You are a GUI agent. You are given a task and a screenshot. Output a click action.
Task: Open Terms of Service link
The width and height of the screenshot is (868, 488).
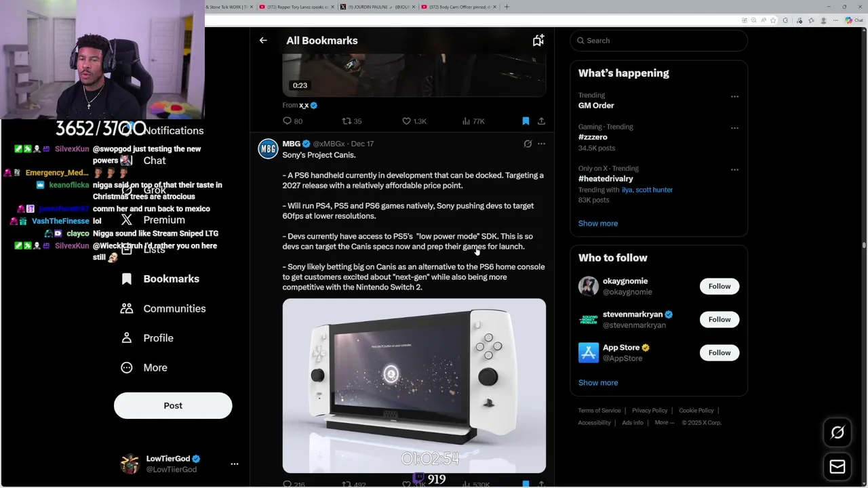click(599, 411)
